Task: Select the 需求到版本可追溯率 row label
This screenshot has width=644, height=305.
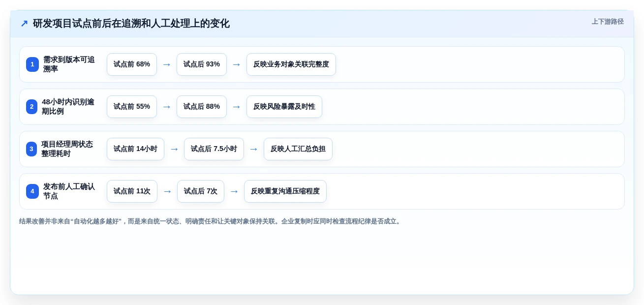Action: pos(69,64)
